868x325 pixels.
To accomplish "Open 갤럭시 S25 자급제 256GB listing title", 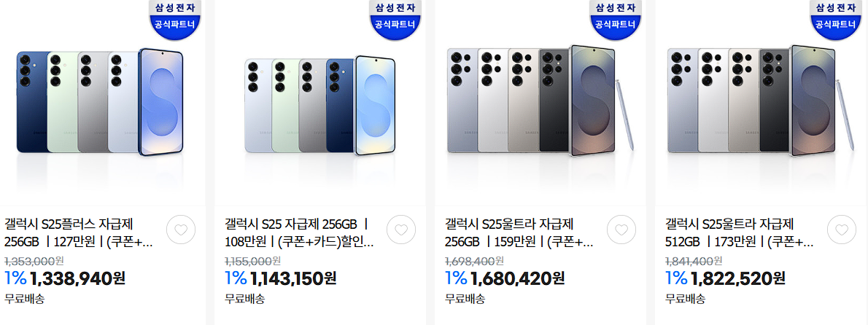I will [300, 232].
